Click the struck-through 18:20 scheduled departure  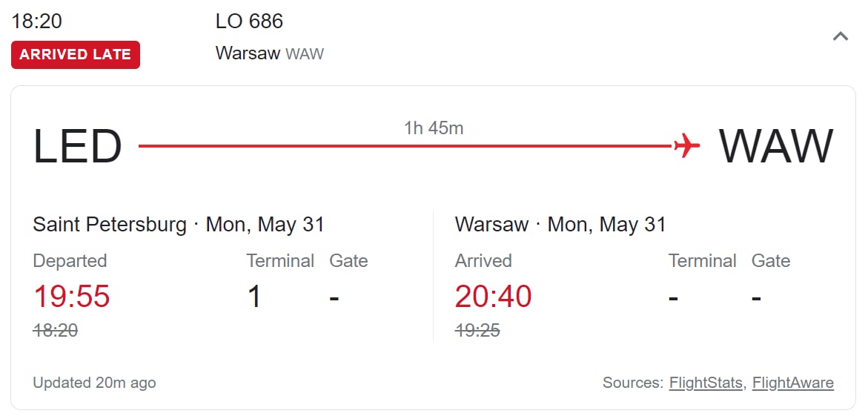[x=56, y=331]
